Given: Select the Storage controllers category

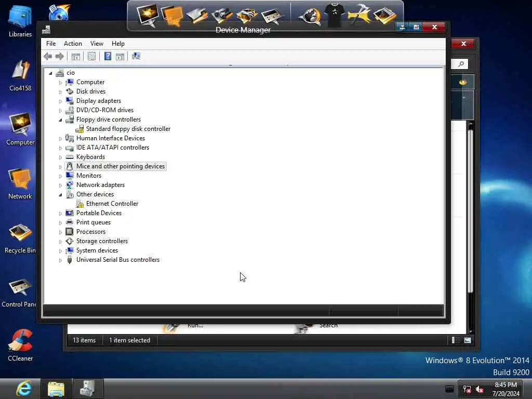Looking at the screenshot, I should 102,241.
